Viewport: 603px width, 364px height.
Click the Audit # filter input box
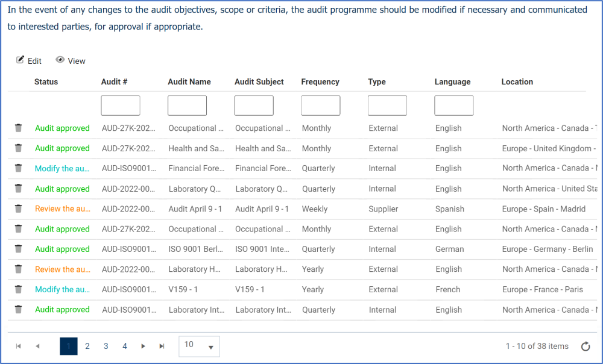pyautogui.click(x=120, y=105)
